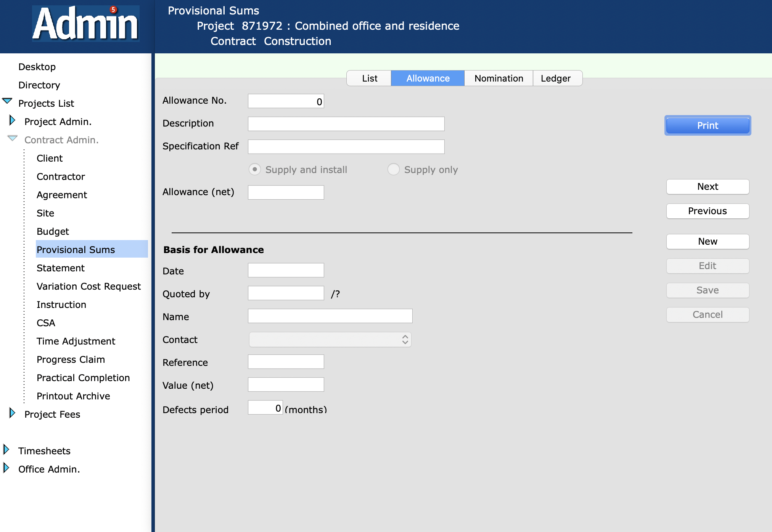The height and width of the screenshot is (532, 772).
Task: Open Variation Cost Request in sidebar
Action: pos(88,286)
